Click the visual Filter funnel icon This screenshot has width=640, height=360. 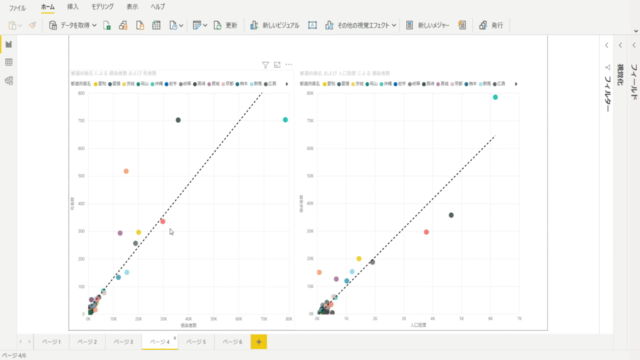point(265,65)
